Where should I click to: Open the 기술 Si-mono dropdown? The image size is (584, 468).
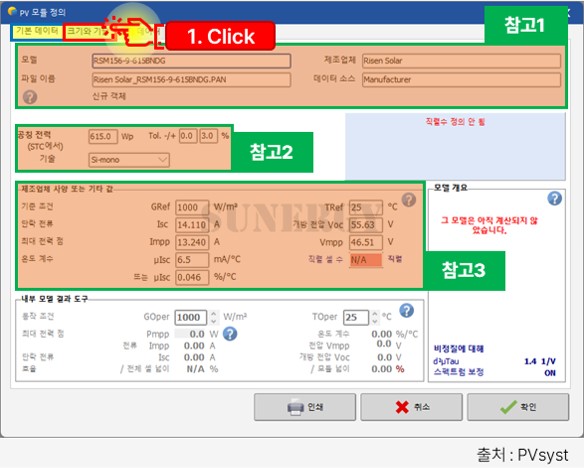point(129,160)
